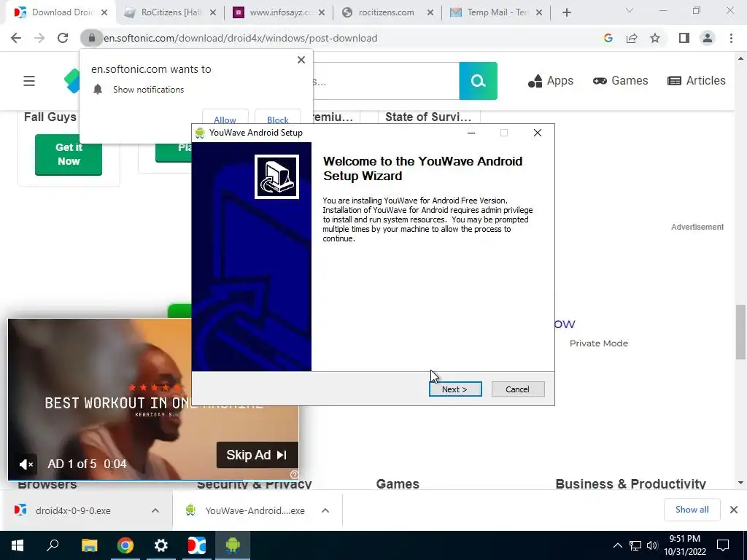Screen dimensions: 747x560
Task: Open volume icon in system tray
Action: [x=652, y=545]
